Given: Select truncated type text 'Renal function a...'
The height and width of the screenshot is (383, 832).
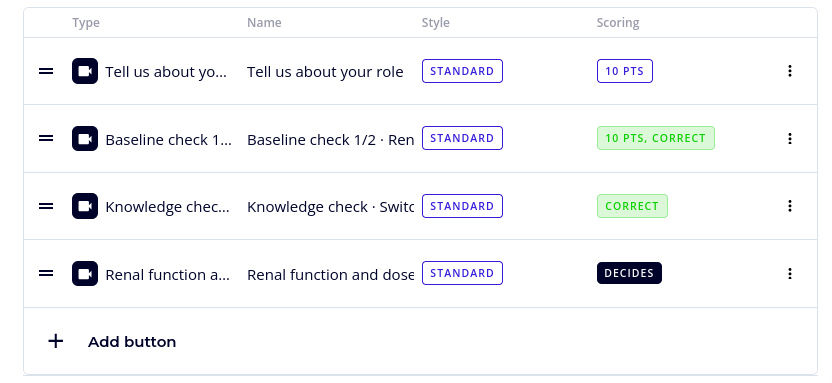Looking at the screenshot, I should click(x=168, y=274).
